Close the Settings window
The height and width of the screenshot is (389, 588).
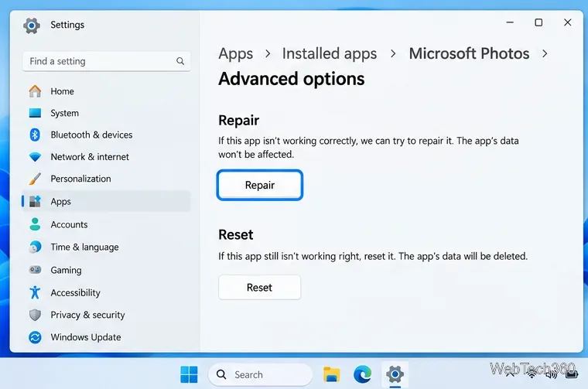tap(567, 22)
